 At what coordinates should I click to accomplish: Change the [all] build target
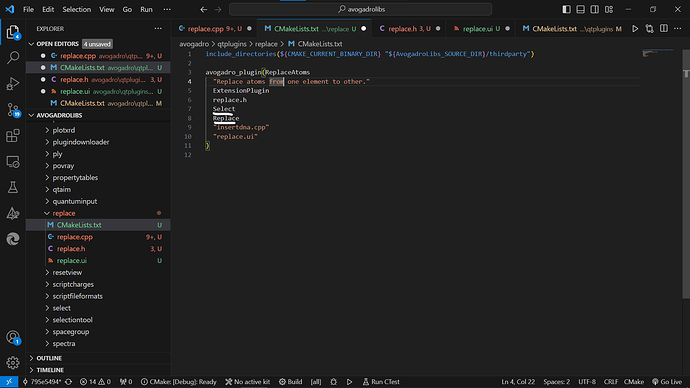pyautogui.click(x=316, y=382)
